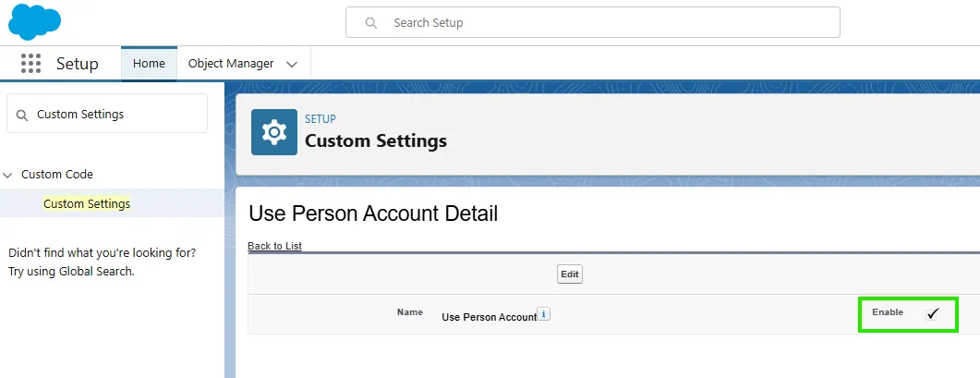
Task: Click the Quick Find magnifier icon
Action: (22, 115)
